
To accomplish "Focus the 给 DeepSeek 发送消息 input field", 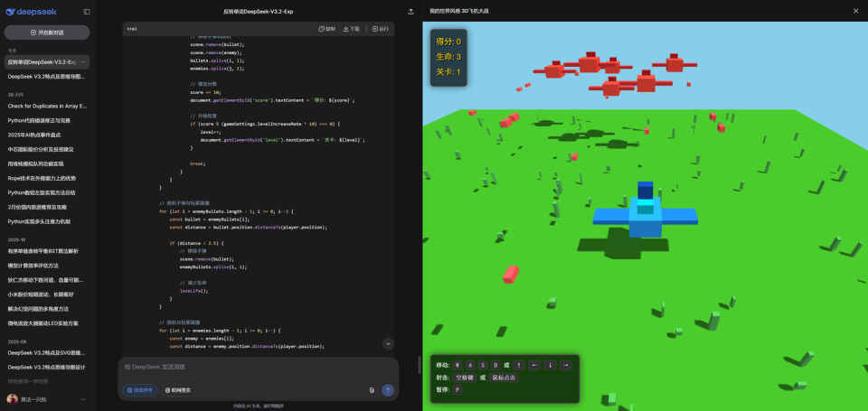I will coord(258,367).
